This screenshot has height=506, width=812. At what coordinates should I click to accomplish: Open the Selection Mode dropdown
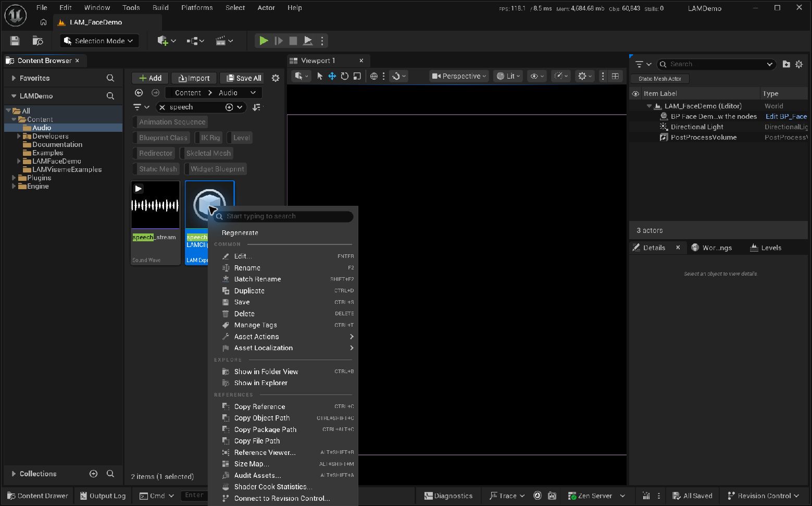[99, 41]
